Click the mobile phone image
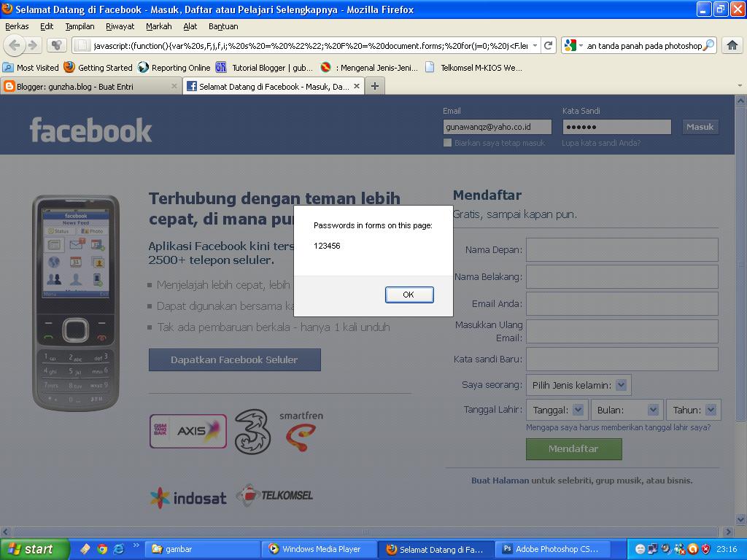 76,303
